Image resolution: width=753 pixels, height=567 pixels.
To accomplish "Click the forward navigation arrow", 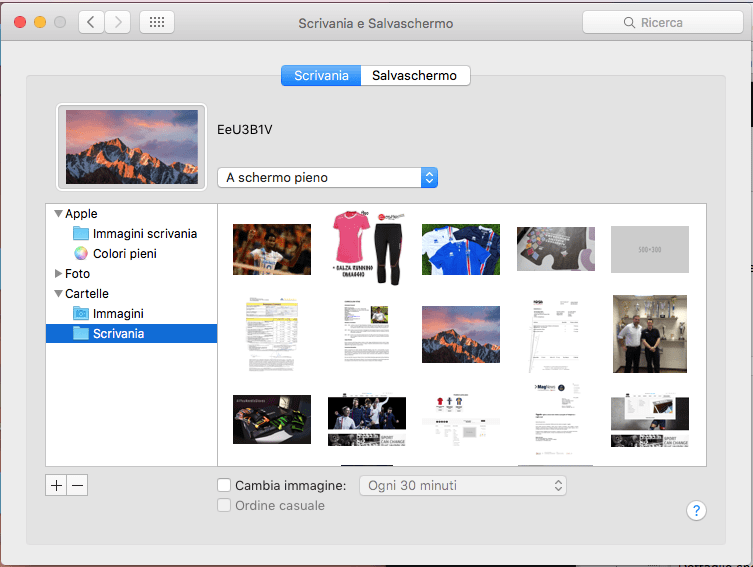I will click(117, 22).
